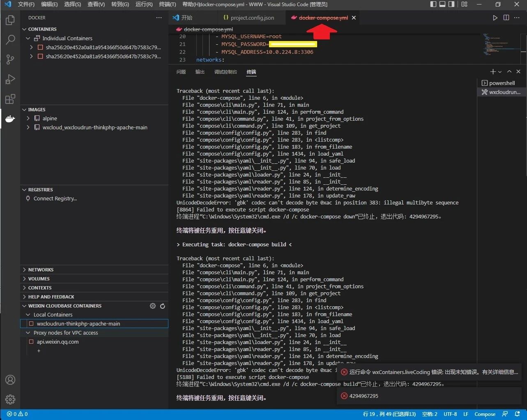Open the Accounts menu icon

pos(10,380)
